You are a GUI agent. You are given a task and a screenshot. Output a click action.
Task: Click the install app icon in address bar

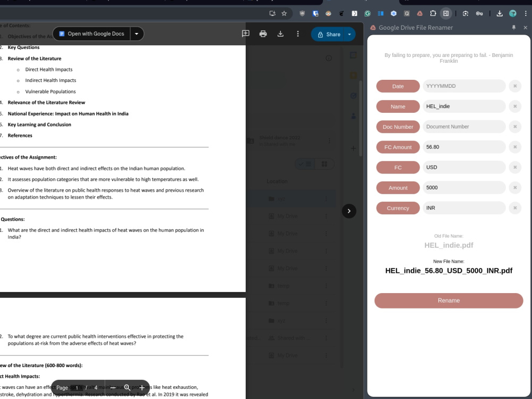click(272, 14)
